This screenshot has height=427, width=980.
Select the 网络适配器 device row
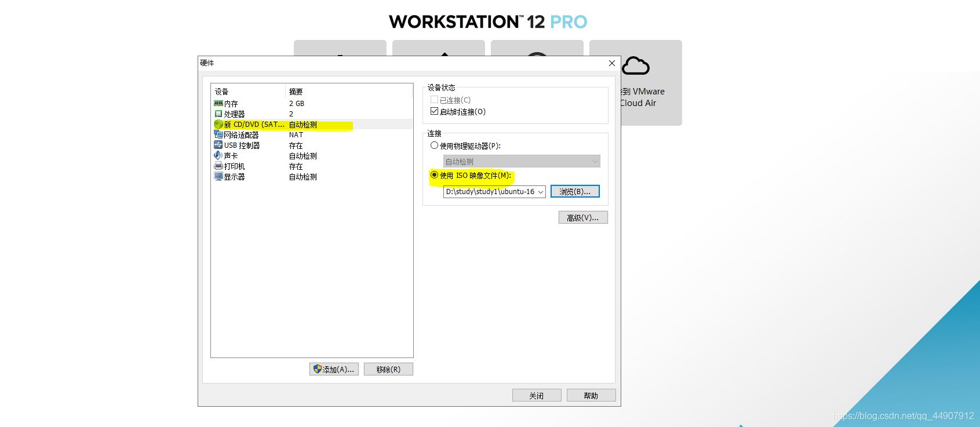click(x=312, y=135)
